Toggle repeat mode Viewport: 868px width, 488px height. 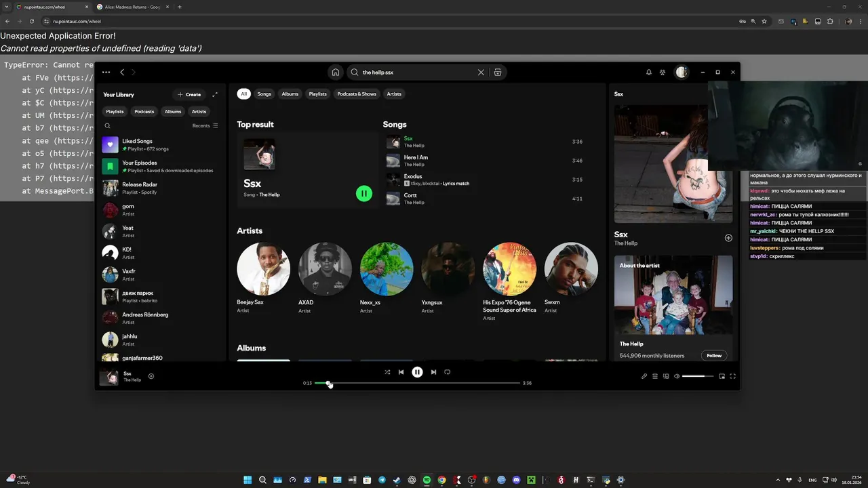(x=447, y=372)
